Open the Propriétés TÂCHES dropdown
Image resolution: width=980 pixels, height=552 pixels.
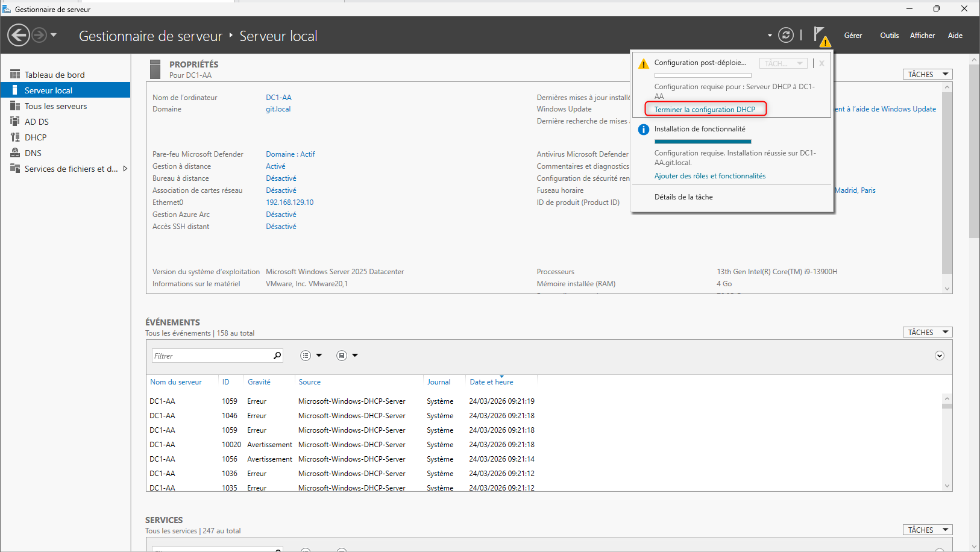click(928, 74)
